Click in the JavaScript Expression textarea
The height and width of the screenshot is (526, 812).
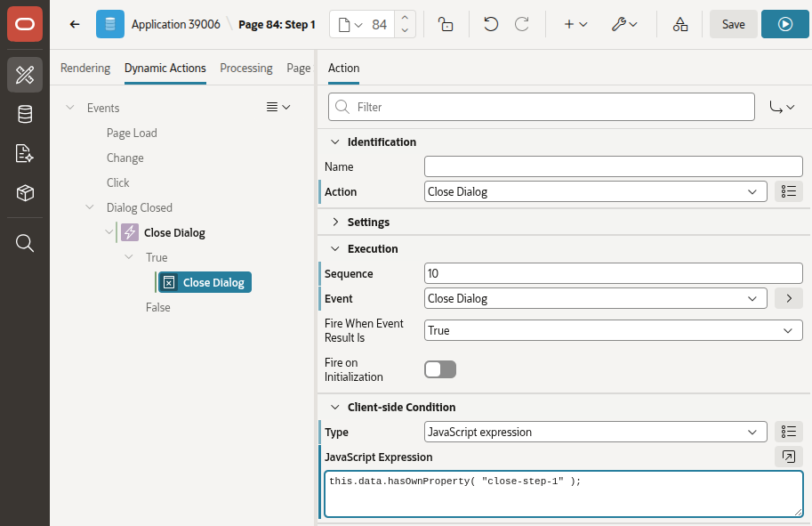[x=564, y=494]
